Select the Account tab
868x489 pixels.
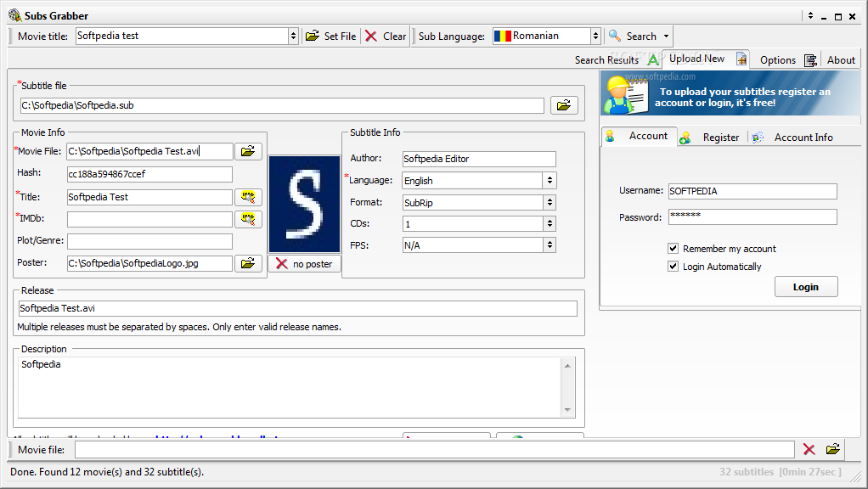tap(639, 136)
